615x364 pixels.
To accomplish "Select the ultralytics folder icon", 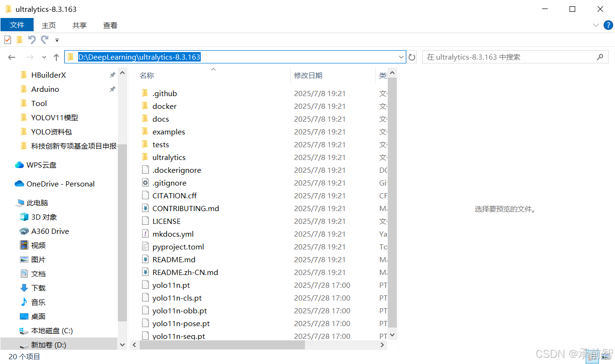I will coord(145,157).
